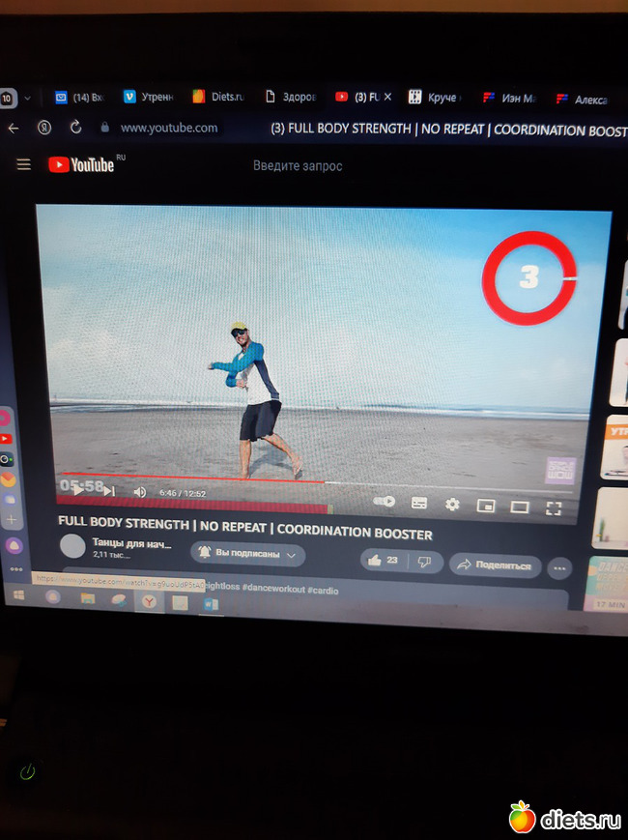This screenshot has width=628, height=840.
Task: Open the video settings gear
Action: [x=452, y=504]
